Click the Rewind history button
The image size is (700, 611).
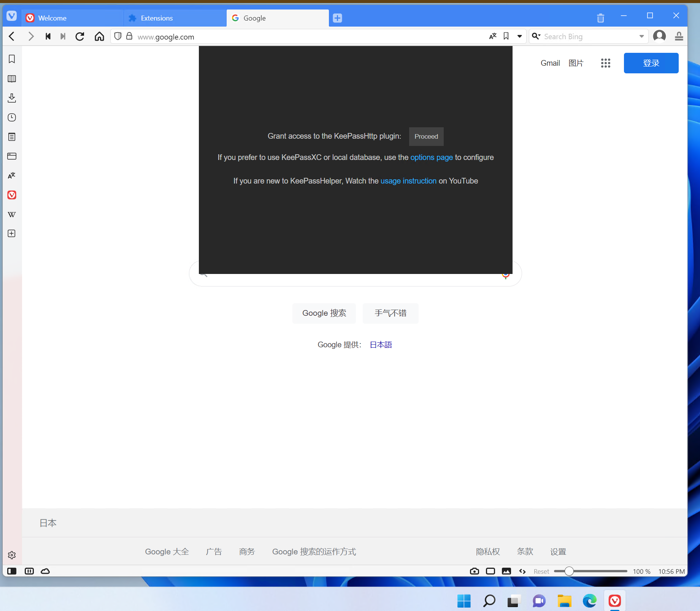point(48,36)
